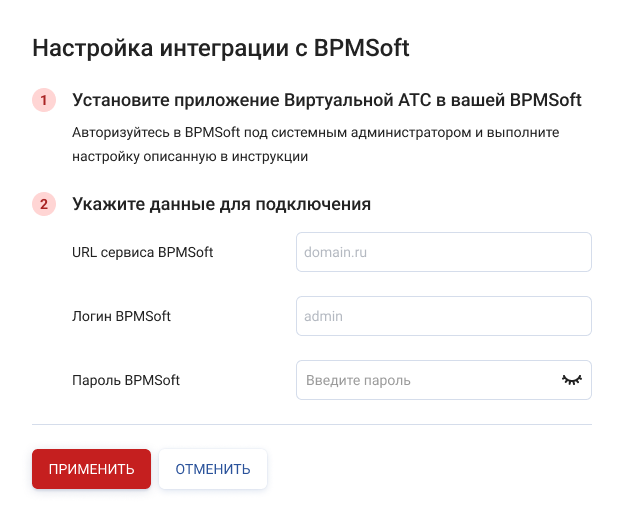Click the 'URL сервиса BPMSoft' label
Screen dimensions: 624x521
142,253
